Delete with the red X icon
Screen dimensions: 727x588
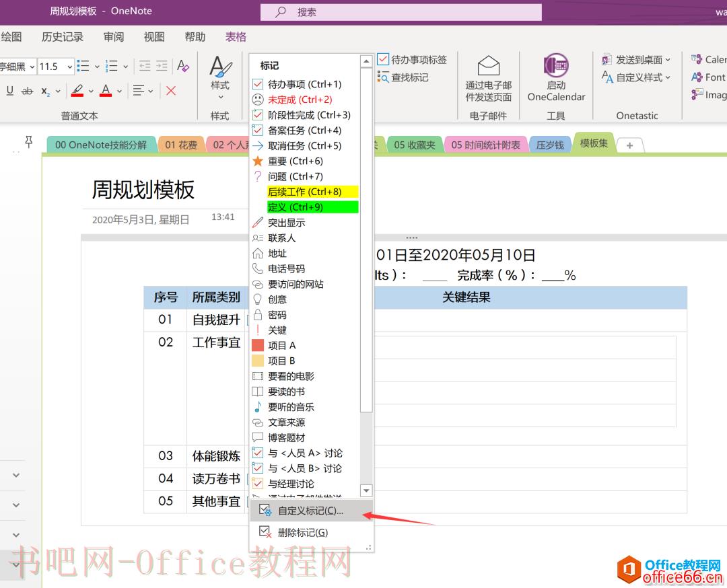pos(170,90)
